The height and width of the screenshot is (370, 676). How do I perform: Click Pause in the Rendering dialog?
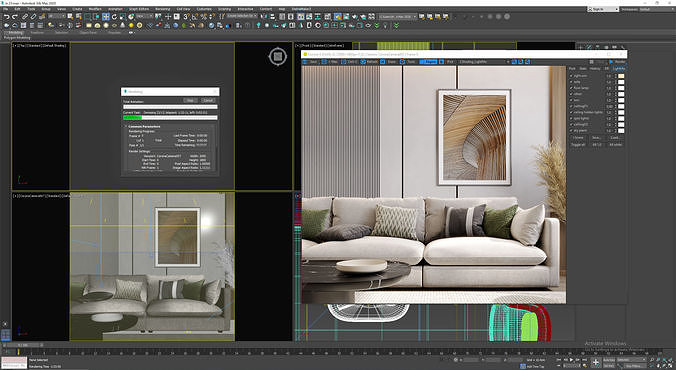coord(191,100)
